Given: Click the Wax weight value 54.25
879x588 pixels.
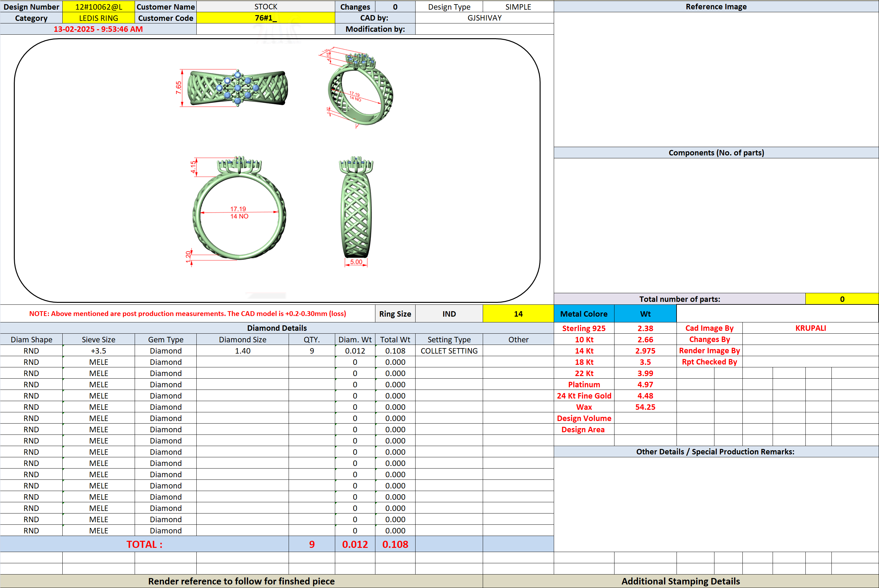Looking at the screenshot, I should pyautogui.click(x=645, y=407).
